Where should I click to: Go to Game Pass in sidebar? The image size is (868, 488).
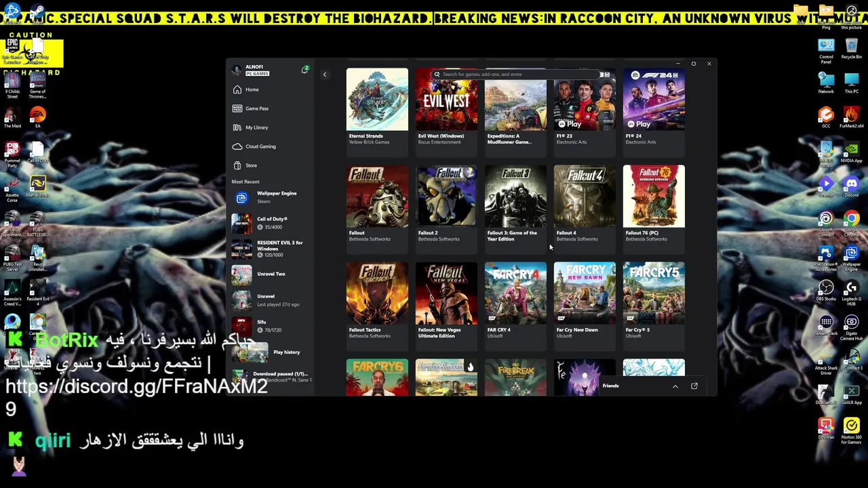tap(271, 108)
